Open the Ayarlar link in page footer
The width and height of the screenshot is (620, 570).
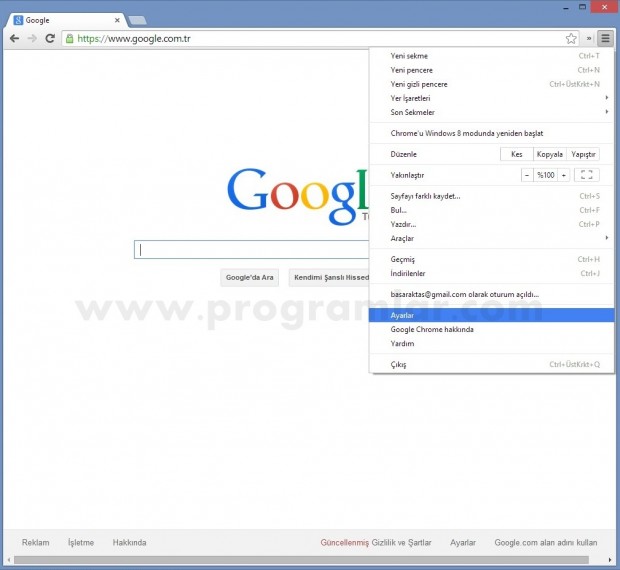coord(463,542)
